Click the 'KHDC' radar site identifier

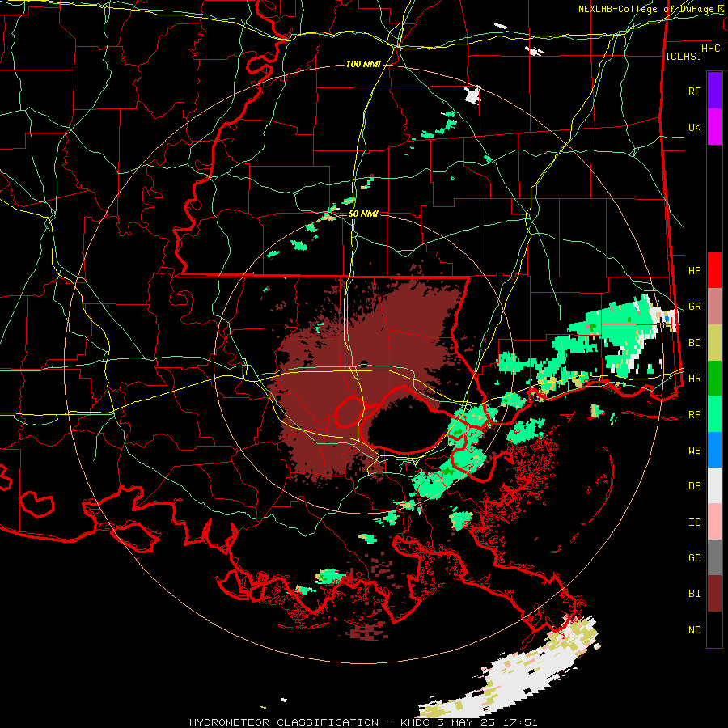tap(417, 722)
